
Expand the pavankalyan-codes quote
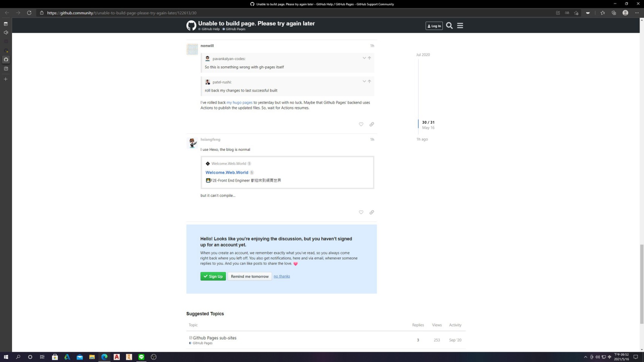click(364, 58)
